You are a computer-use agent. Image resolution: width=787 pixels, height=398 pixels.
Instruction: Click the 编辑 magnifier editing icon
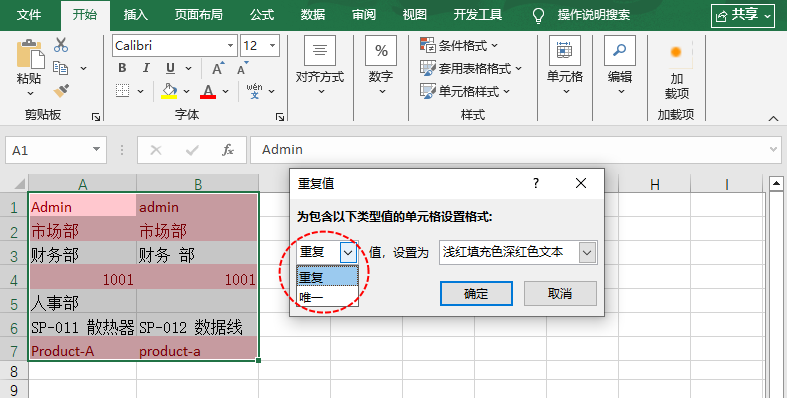tap(620, 51)
